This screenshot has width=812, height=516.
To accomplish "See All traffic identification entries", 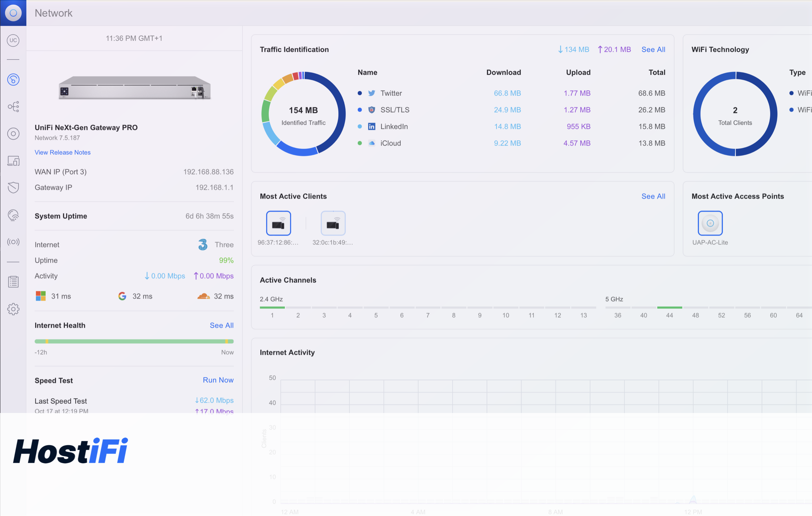I will pyautogui.click(x=653, y=49).
